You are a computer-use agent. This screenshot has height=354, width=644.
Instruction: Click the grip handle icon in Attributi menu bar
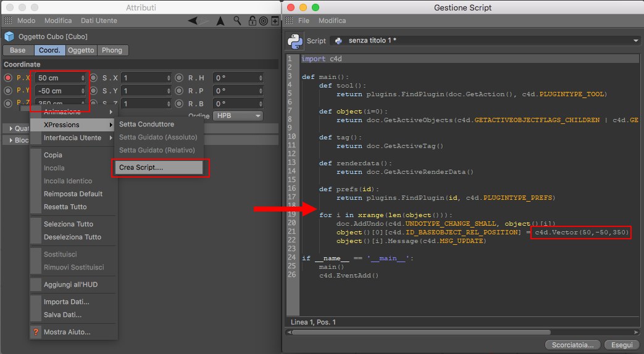click(x=8, y=20)
